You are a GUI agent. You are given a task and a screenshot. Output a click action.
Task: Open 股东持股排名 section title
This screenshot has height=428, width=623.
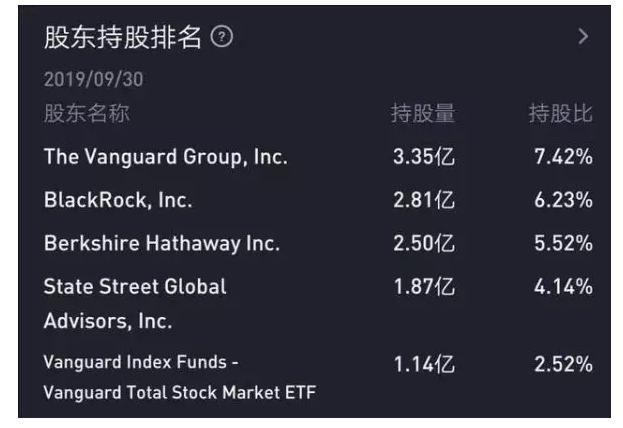pyautogui.click(x=123, y=37)
